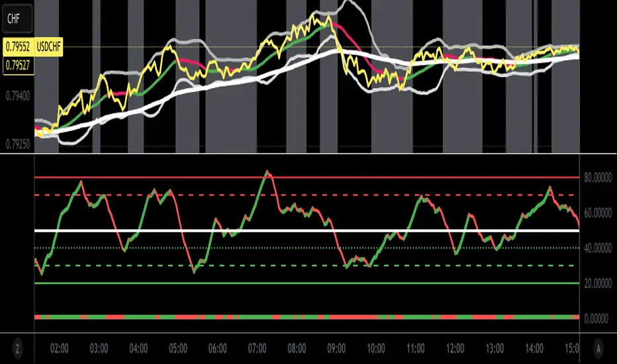Click the 03:00 time axis label
The width and height of the screenshot is (617, 364).
[x=99, y=348]
